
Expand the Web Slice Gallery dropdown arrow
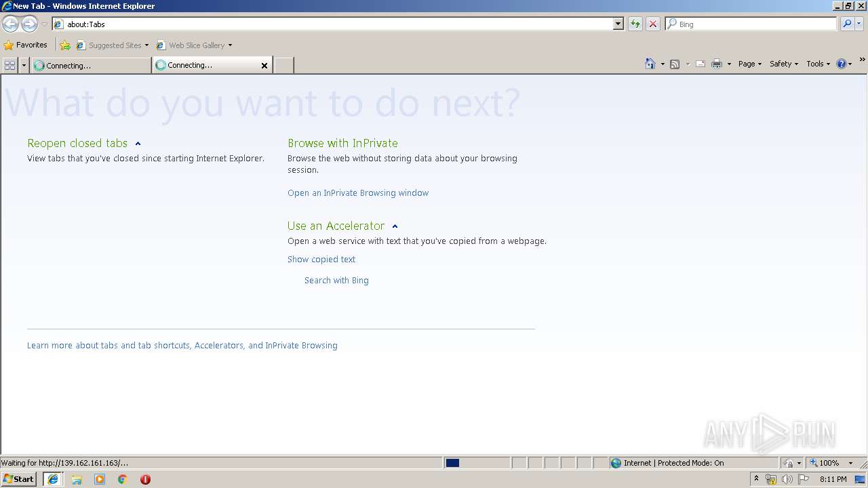[230, 45]
